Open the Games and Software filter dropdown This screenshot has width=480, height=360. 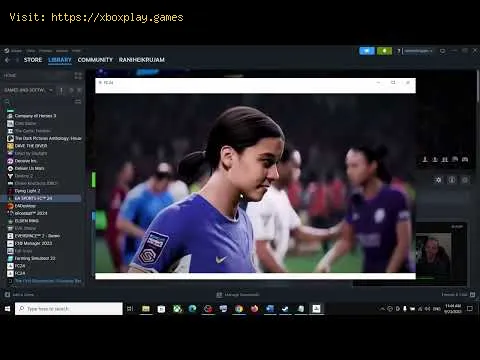28,90
